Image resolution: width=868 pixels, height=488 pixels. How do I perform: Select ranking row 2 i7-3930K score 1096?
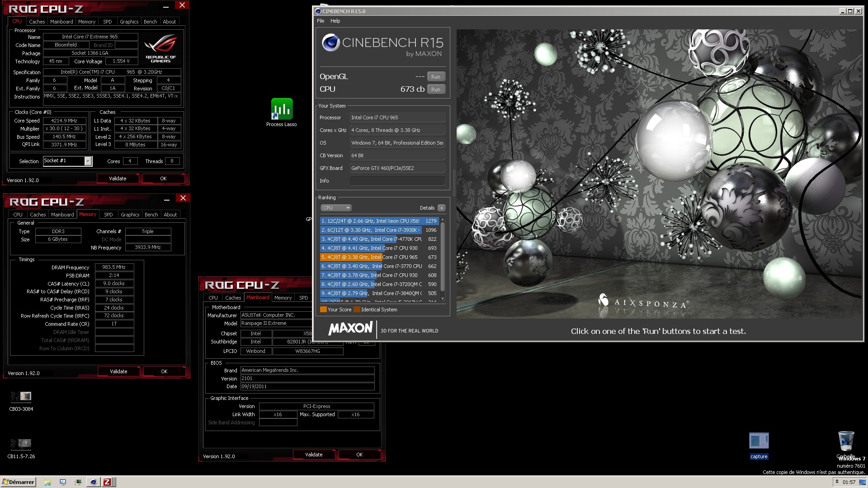[x=379, y=230]
